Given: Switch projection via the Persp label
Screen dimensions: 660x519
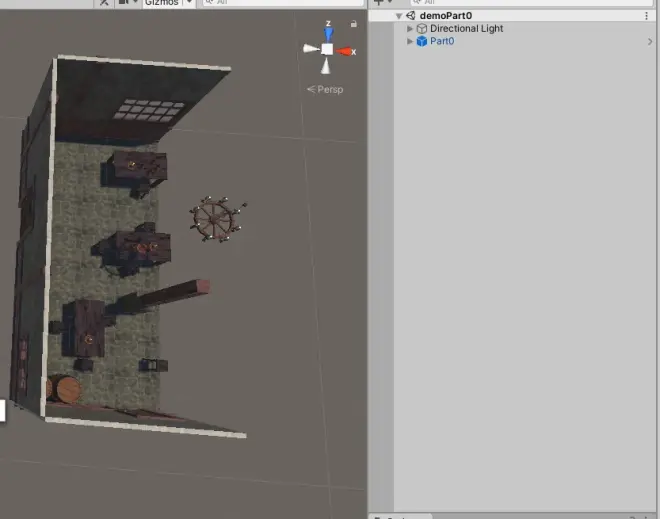Looking at the screenshot, I should pyautogui.click(x=325, y=89).
